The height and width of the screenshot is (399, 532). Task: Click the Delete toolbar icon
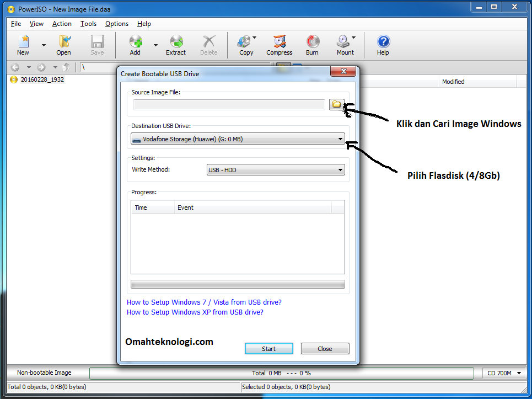(x=208, y=45)
